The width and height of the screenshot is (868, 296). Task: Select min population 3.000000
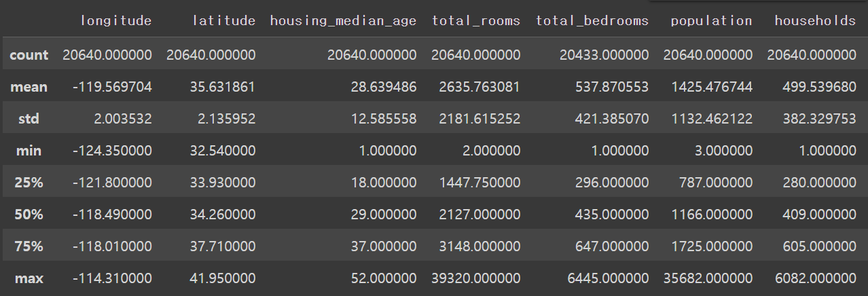pyautogui.click(x=723, y=151)
